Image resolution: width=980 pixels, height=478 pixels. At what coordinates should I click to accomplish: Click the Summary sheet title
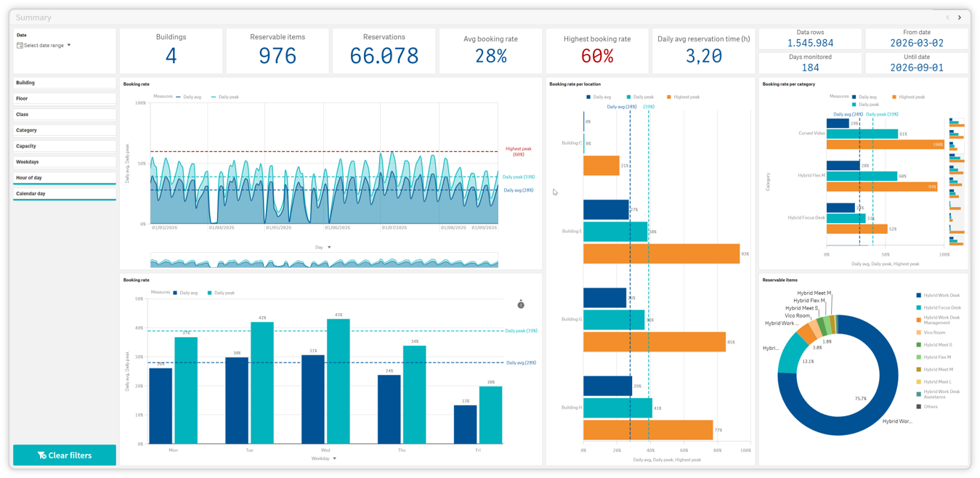coord(33,17)
